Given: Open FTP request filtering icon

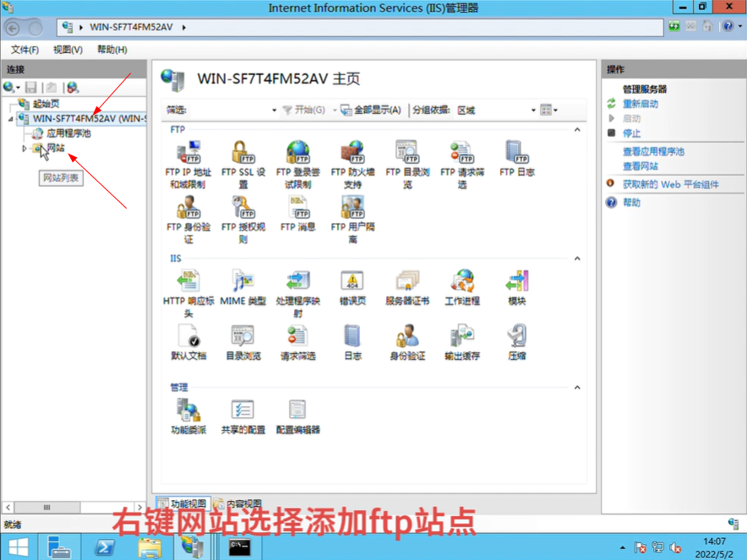Looking at the screenshot, I should tap(462, 164).
